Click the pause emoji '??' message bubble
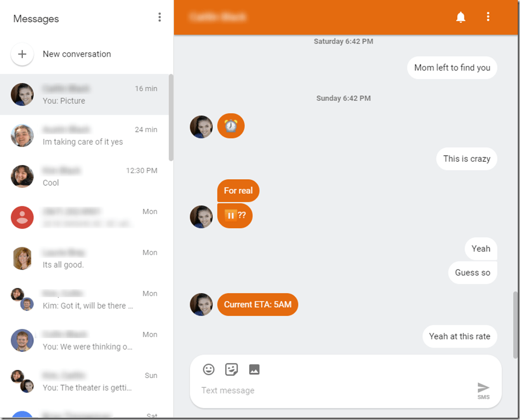Viewport: 520px width, 420px height. click(x=235, y=216)
